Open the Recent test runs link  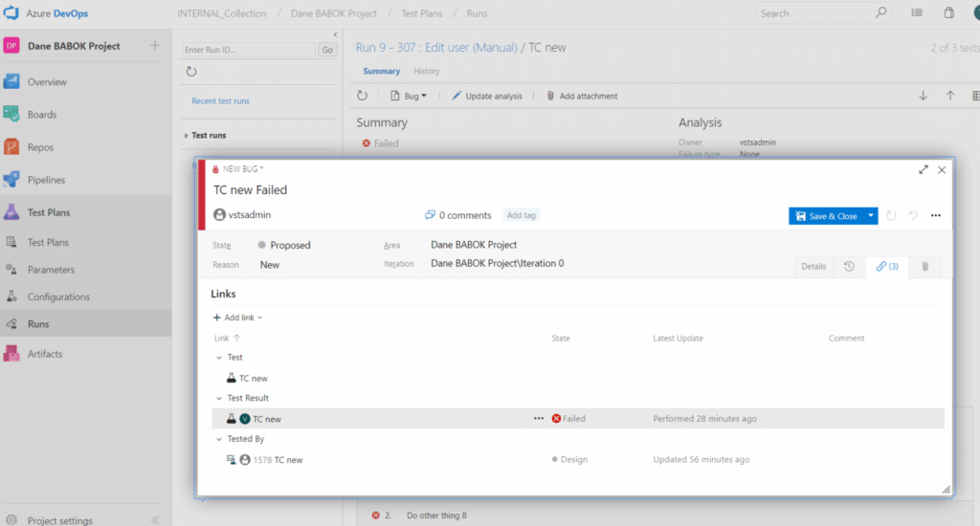220,101
